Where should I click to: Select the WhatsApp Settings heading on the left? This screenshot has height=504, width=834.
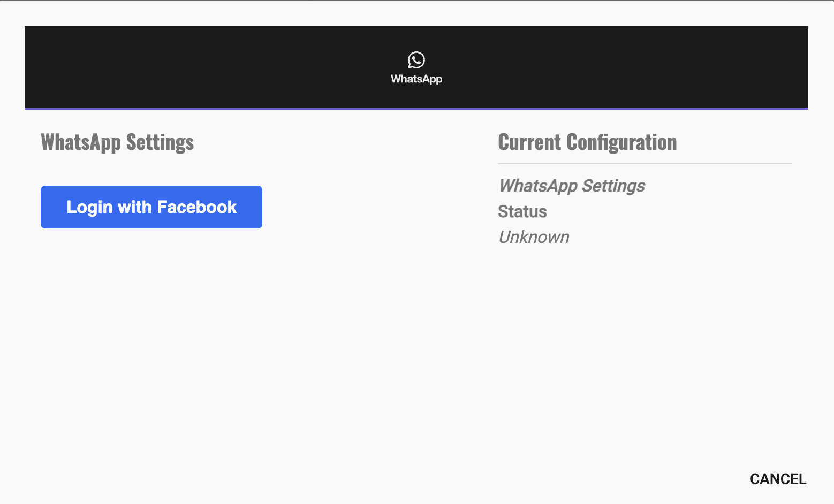coord(117,142)
